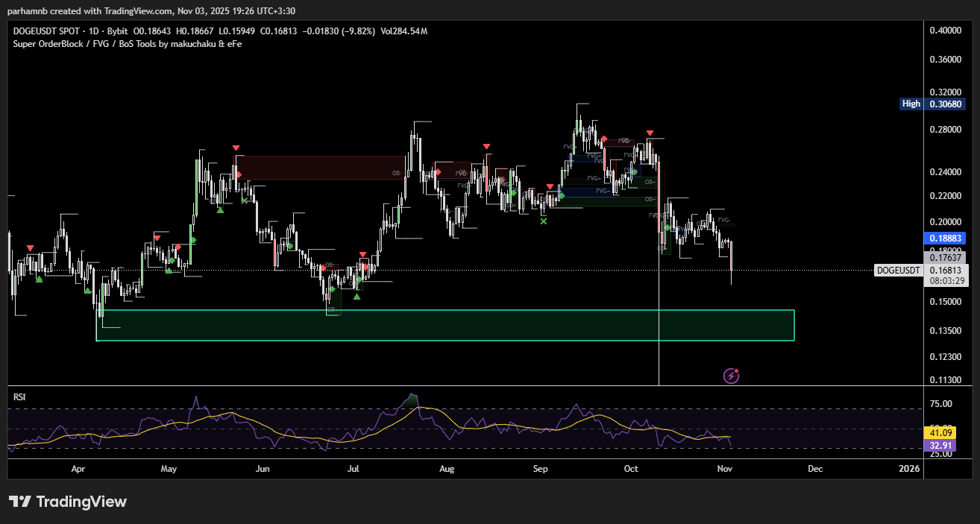Select the RSI indicator label
Screen dimensions: 980x524
(x=19, y=397)
